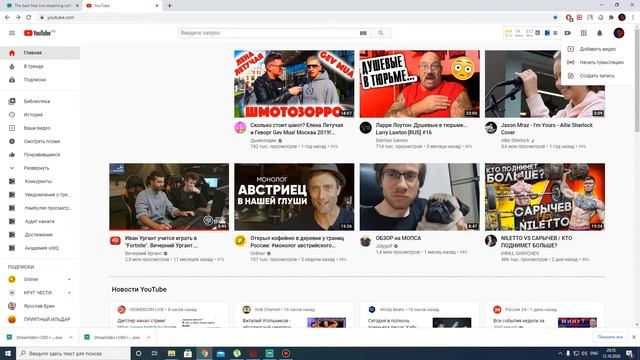This screenshot has width=640, height=360.
Task: Open the on-screen keyboard icon in search
Action: pos(363,33)
